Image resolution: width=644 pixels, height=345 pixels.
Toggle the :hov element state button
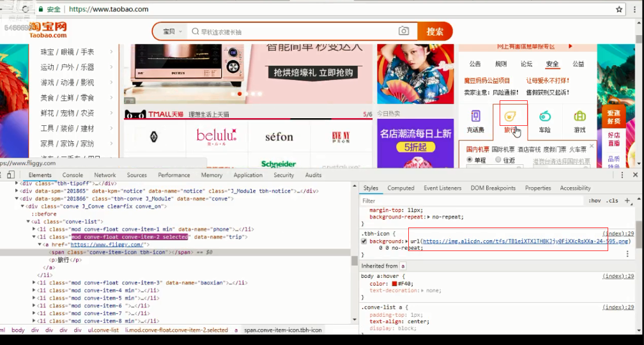tap(594, 201)
